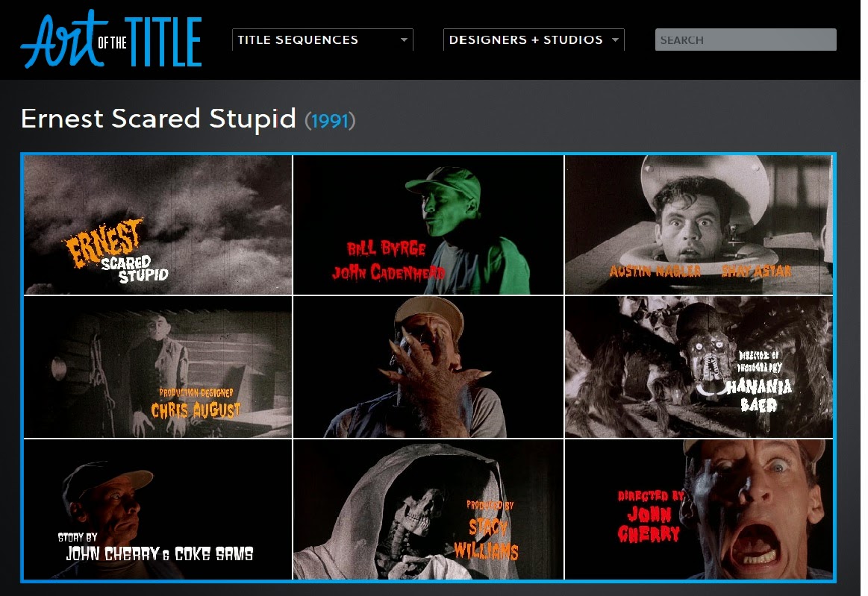Focus the Search input field
The height and width of the screenshot is (596, 868).
(745, 40)
